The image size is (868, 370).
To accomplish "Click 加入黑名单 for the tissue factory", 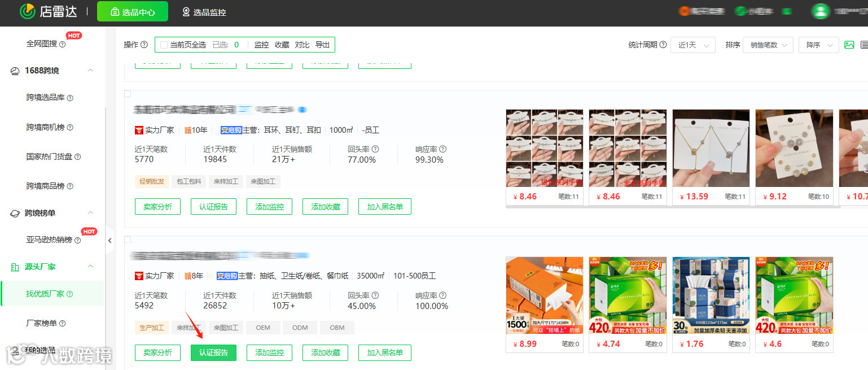I will [x=385, y=352].
